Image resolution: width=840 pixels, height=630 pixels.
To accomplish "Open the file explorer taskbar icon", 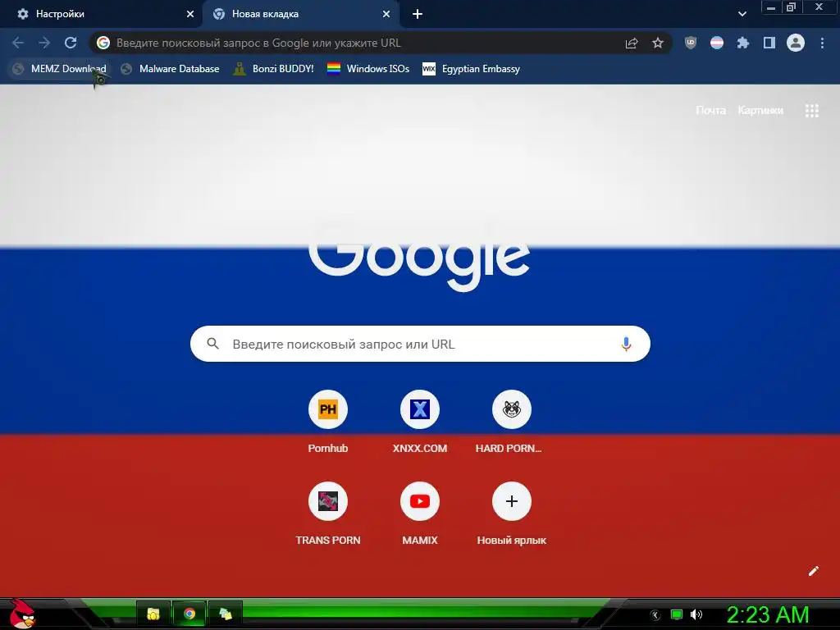I will coord(153,614).
